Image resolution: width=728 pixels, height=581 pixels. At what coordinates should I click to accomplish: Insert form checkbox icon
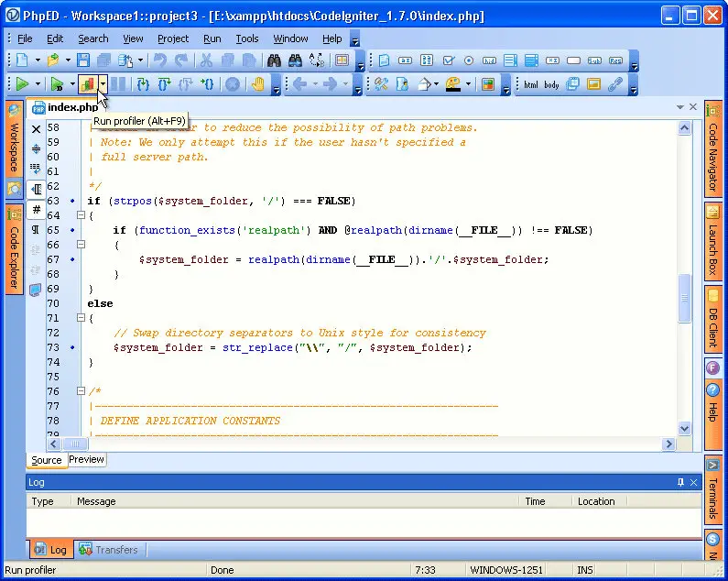click(x=448, y=60)
